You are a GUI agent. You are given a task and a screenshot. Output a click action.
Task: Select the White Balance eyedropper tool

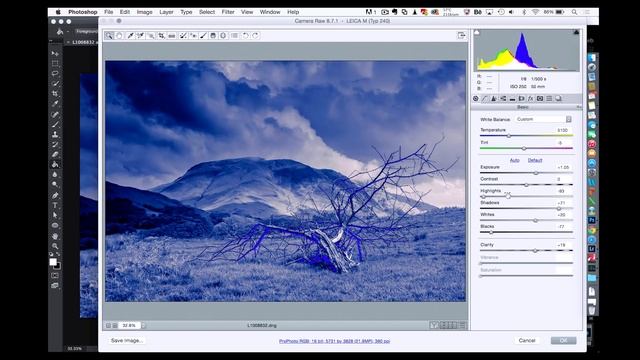tap(130, 36)
